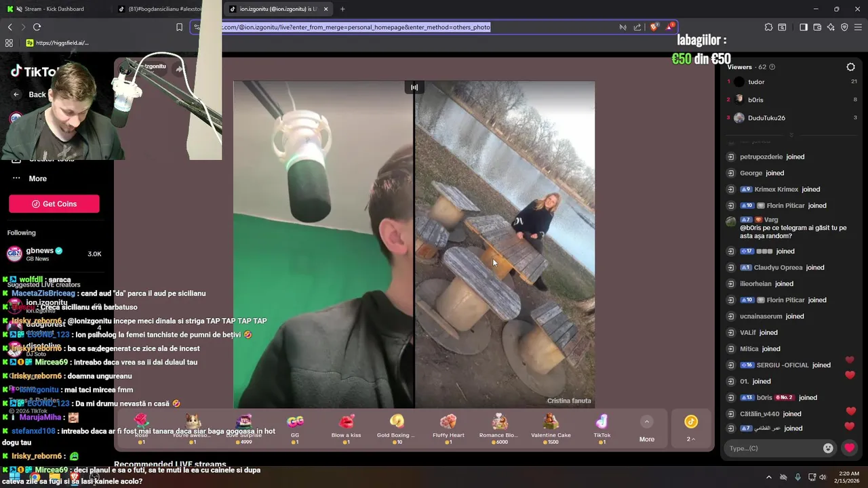
Task: Open the Recommended LIVE streams section
Action: [x=170, y=464]
